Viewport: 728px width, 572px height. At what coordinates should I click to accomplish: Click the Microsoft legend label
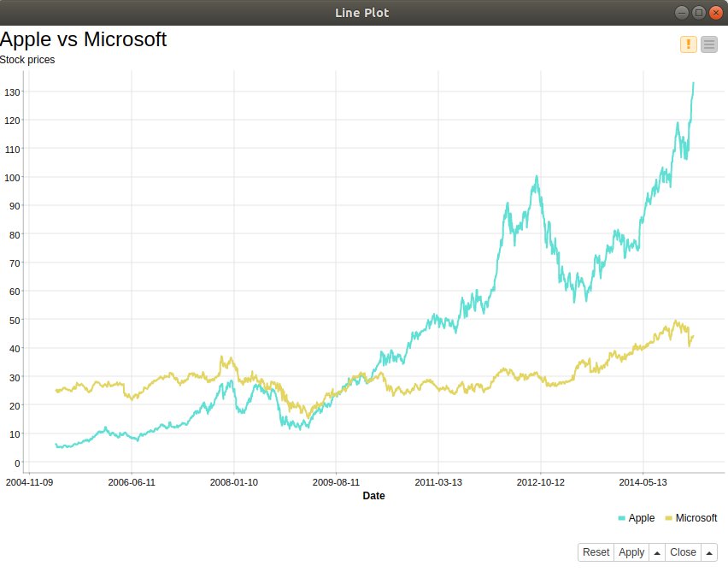(696, 518)
